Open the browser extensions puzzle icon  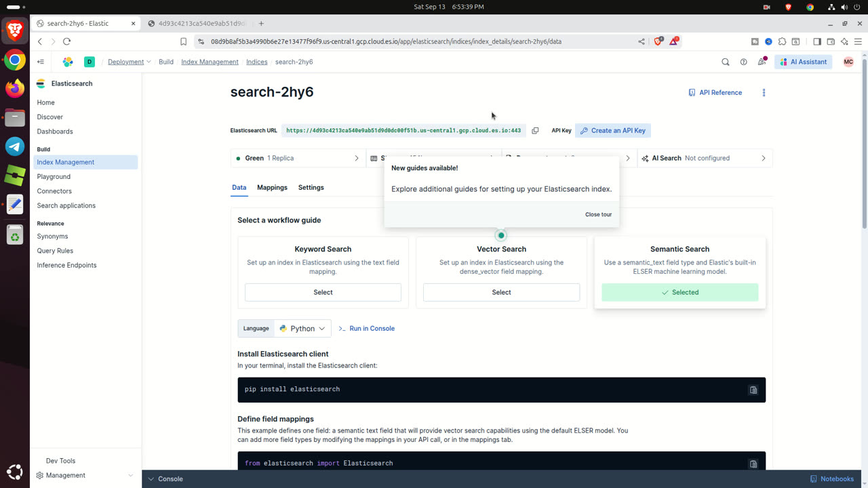(x=783, y=41)
